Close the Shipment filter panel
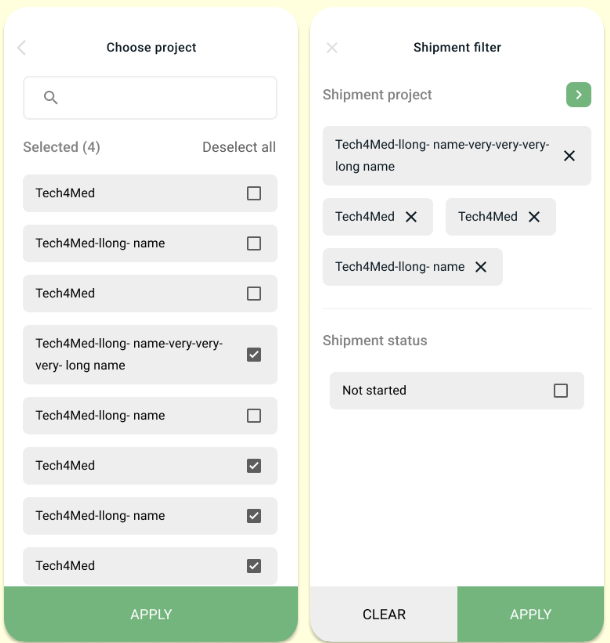 pyautogui.click(x=332, y=47)
